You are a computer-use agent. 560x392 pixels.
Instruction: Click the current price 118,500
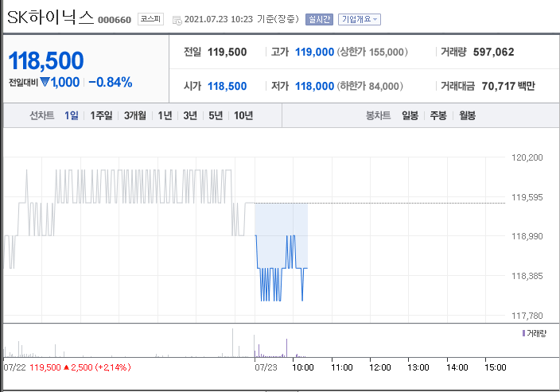coord(46,60)
